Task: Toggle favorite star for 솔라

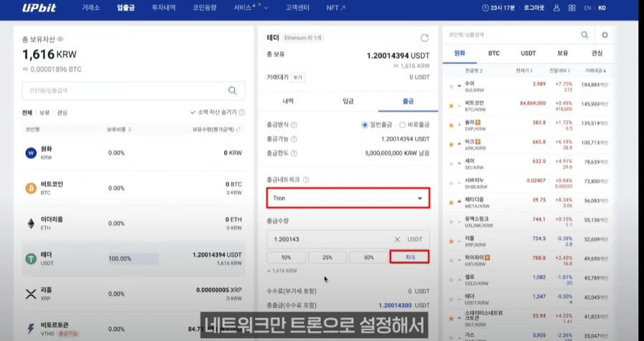Action: (x=451, y=125)
